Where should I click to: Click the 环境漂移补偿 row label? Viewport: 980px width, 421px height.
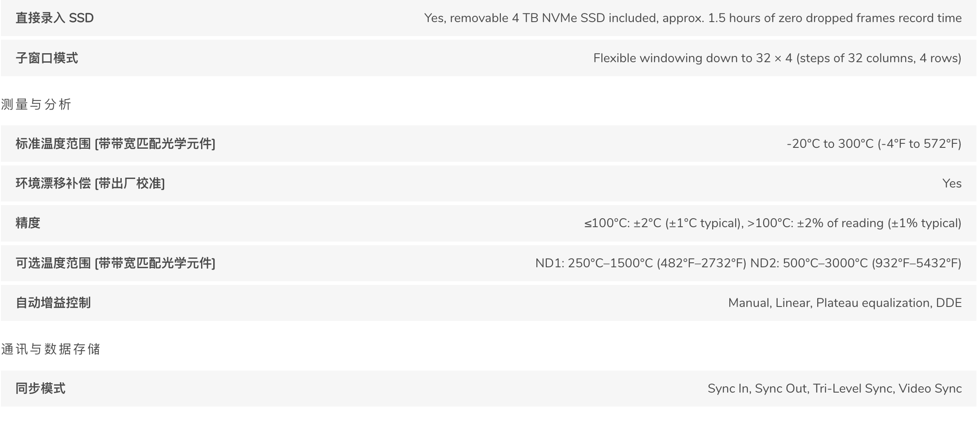90,183
